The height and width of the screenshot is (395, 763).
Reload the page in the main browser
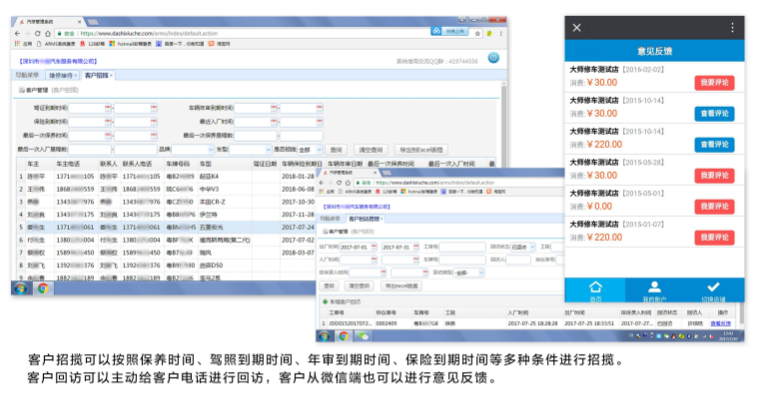(x=37, y=34)
